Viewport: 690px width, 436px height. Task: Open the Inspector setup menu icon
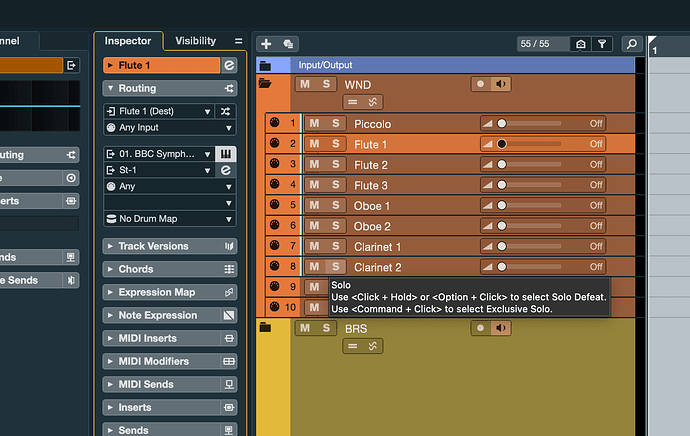[238, 41]
